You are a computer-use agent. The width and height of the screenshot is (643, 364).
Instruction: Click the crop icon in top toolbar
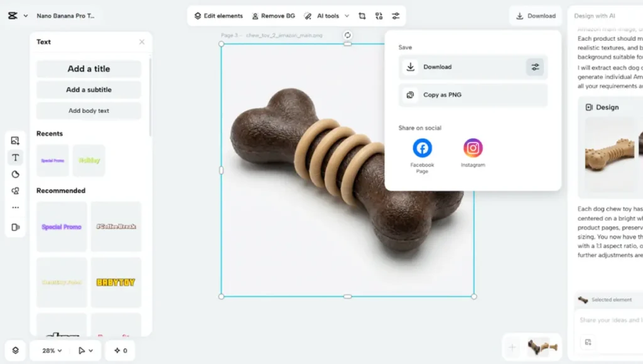(x=362, y=16)
